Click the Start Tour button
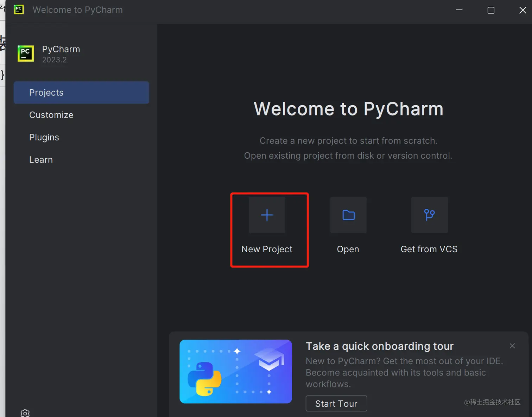The width and height of the screenshot is (532, 417). click(x=336, y=404)
